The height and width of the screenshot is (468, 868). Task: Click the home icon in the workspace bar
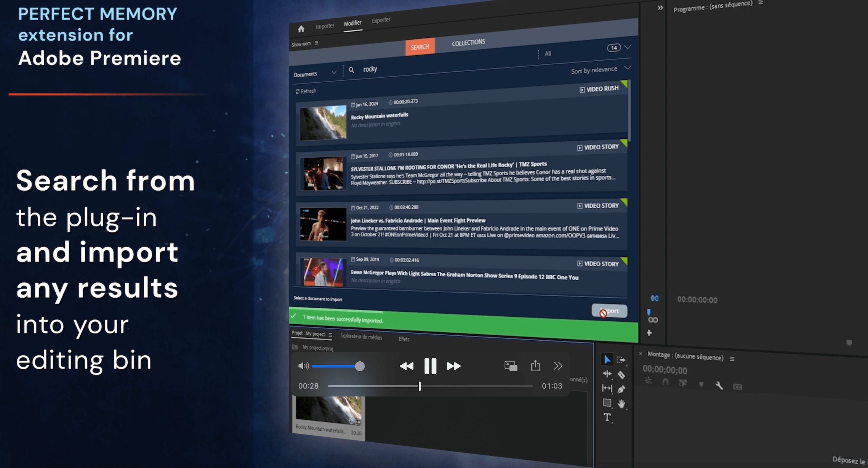301,29
